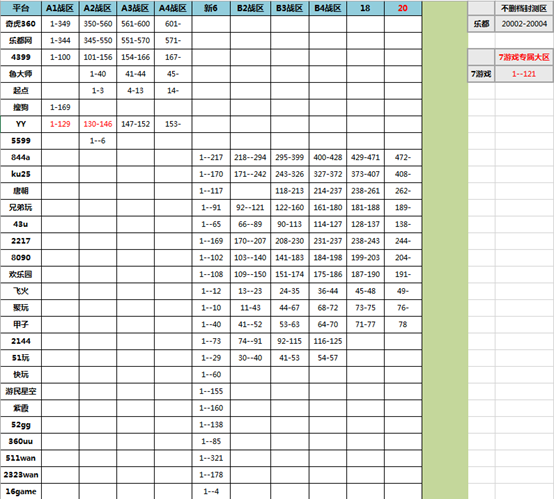Click the 7游戏专属大区 red header cell
The width and height of the screenshot is (554, 499).
(x=524, y=57)
